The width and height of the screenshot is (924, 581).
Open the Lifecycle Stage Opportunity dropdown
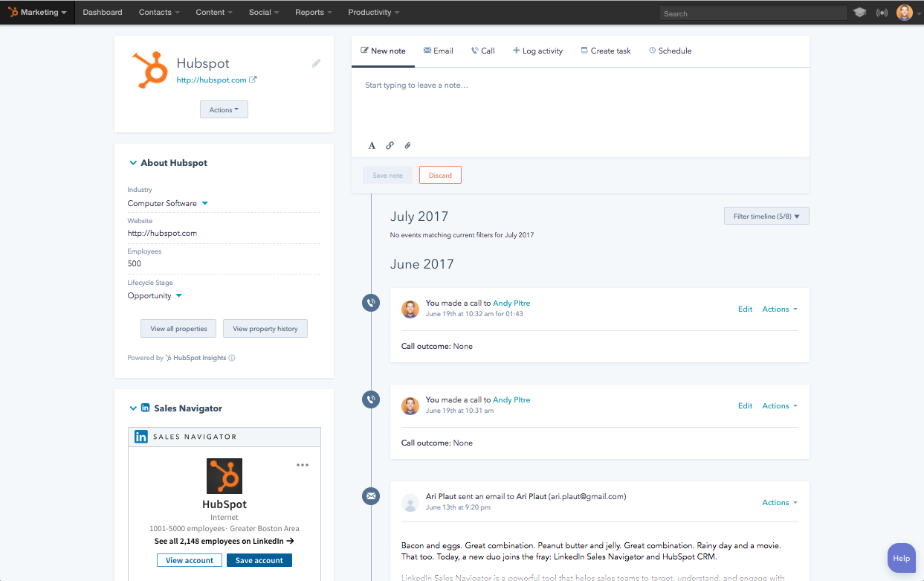coord(155,295)
